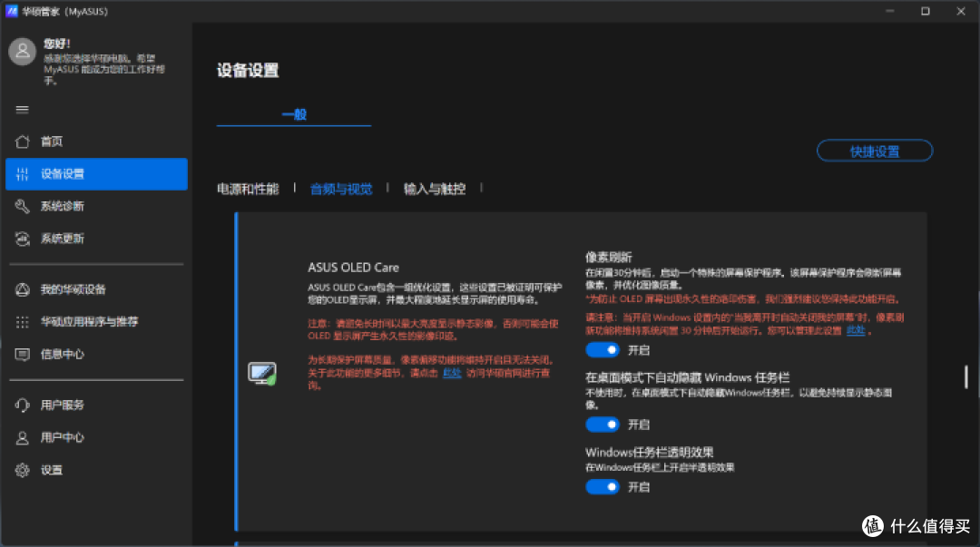Maximize the MyASUS window
The image size is (980, 547).
(x=925, y=11)
